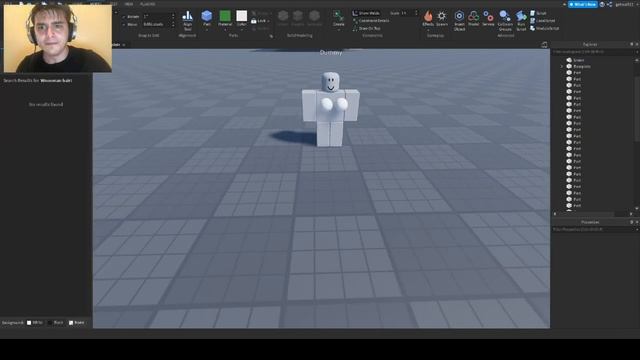Open the white Color swatch

(x=242, y=16)
